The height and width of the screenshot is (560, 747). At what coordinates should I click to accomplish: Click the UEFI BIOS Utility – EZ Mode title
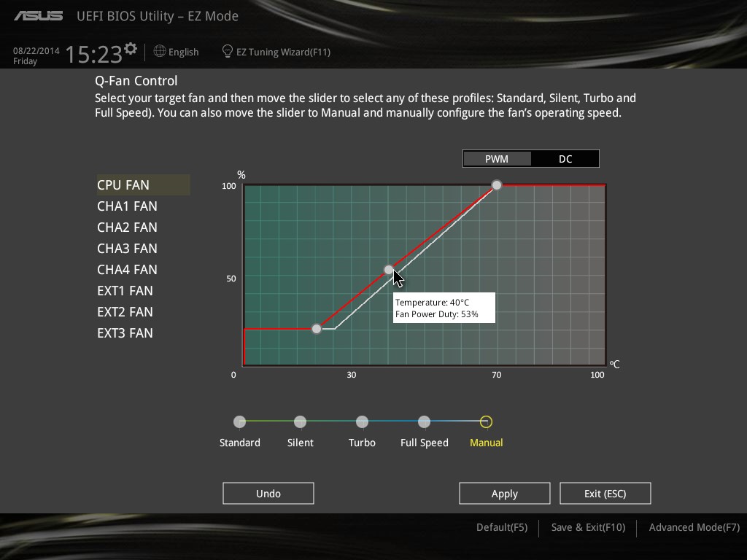pos(158,16)
